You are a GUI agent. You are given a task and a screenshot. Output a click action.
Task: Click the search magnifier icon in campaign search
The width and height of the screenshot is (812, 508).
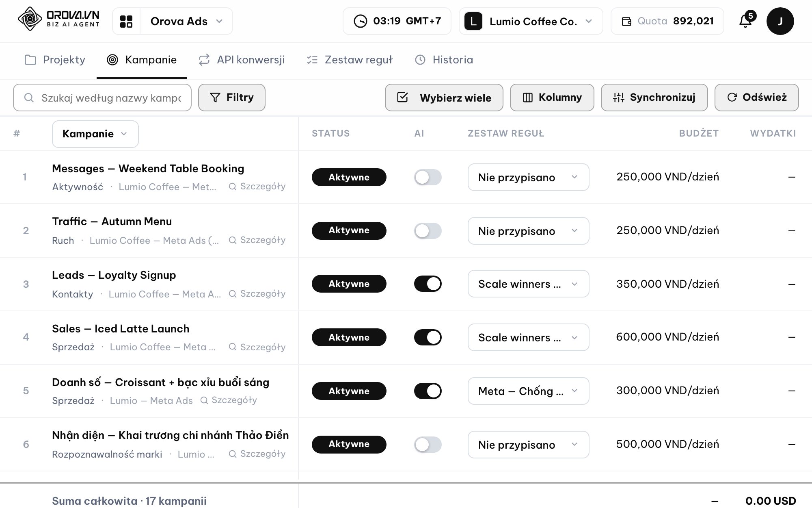point(29,98)
